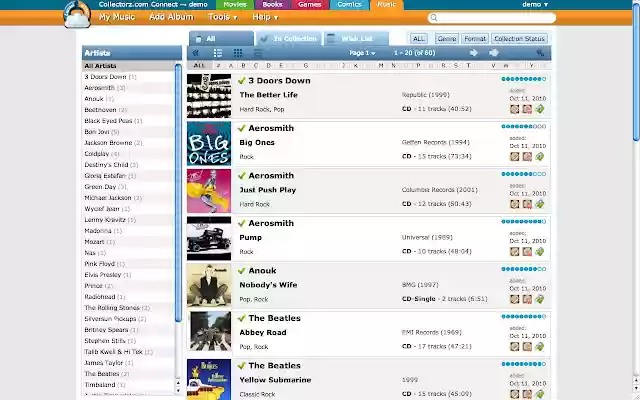Click edit icon for Big Ones

coord(515,156)
